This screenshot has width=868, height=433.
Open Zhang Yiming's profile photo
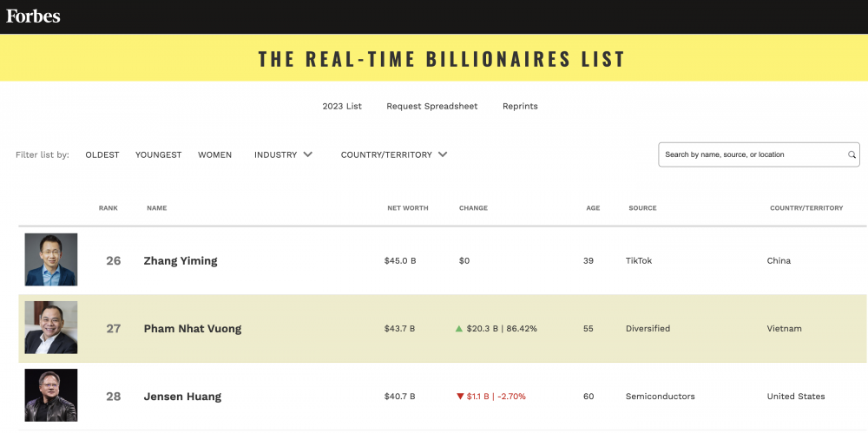(51, 259)
